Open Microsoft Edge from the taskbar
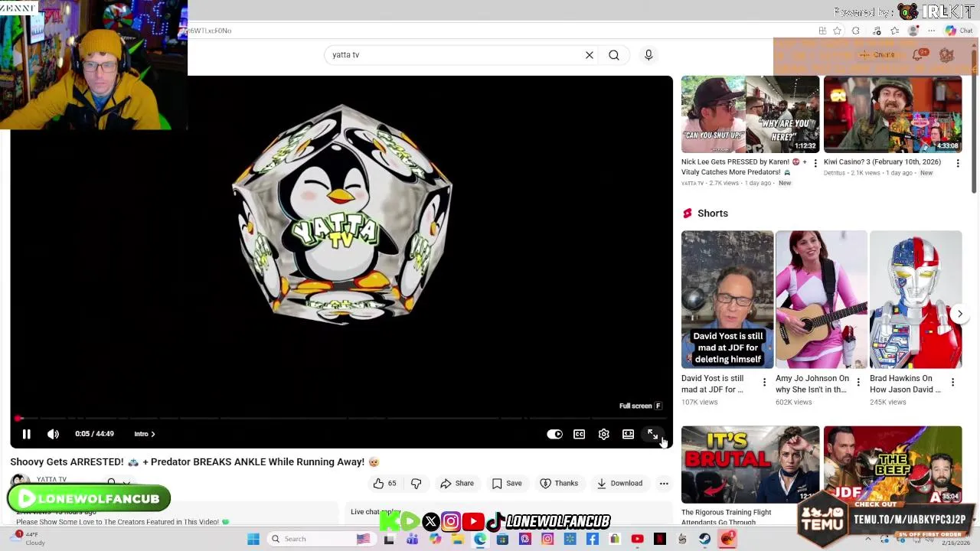Viewport: 980px width, 551px height. [480, 539]
